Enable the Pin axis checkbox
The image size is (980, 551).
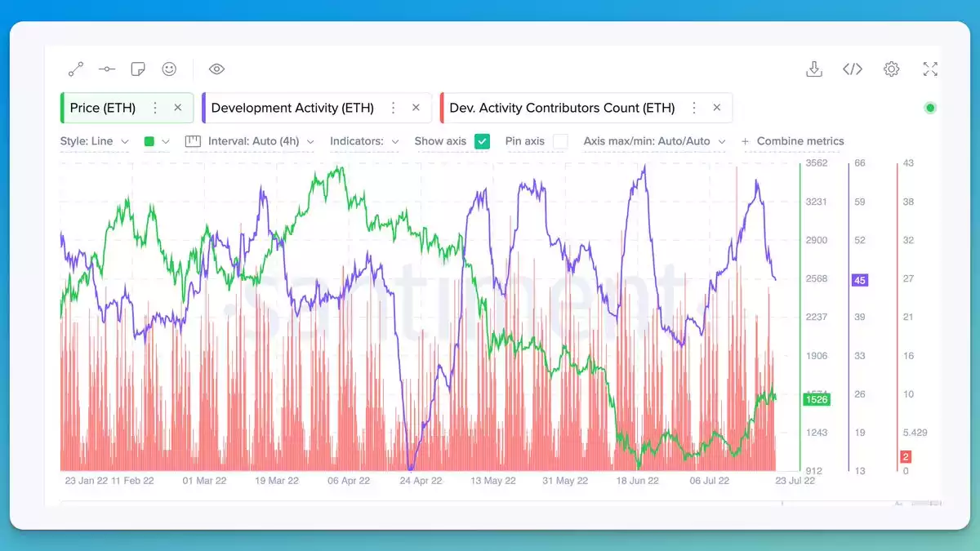pos(560,141)
